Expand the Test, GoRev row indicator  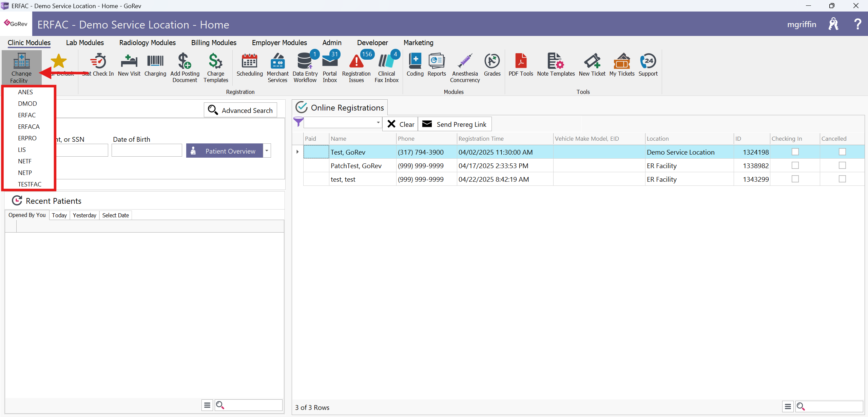pyautogui.click(x=297, y=152)
